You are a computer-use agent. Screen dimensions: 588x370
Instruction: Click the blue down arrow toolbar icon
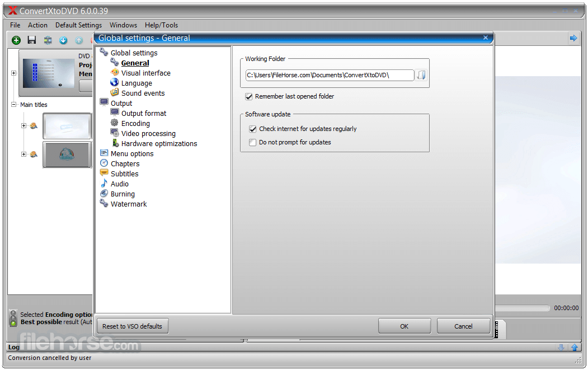63,40
